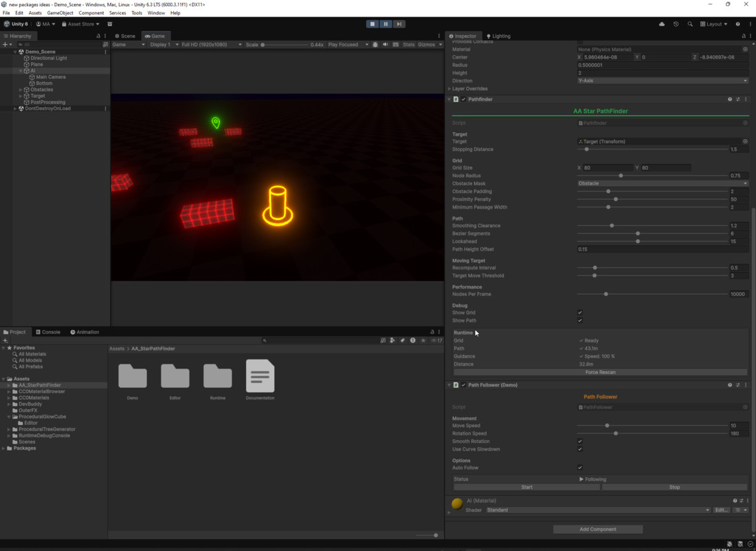756x551 pixels.
Task: Stop play mode with the stop button
Action: click(372, 24)
